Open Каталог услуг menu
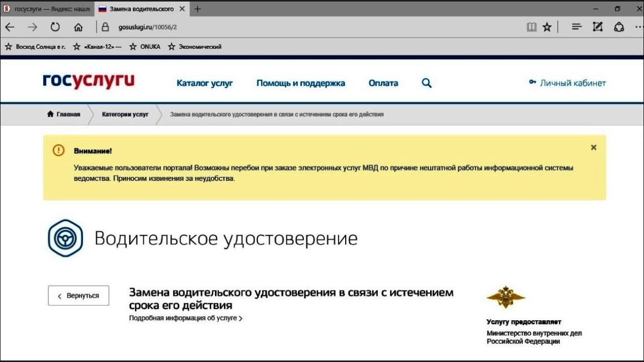The height and width of the screenshot is (362, 644). pyautogui.click(x=205, y=83)
